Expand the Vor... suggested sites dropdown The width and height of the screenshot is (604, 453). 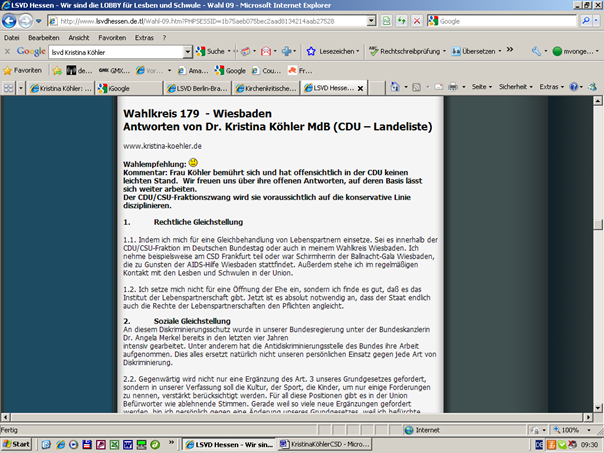(x=169, y=70)
